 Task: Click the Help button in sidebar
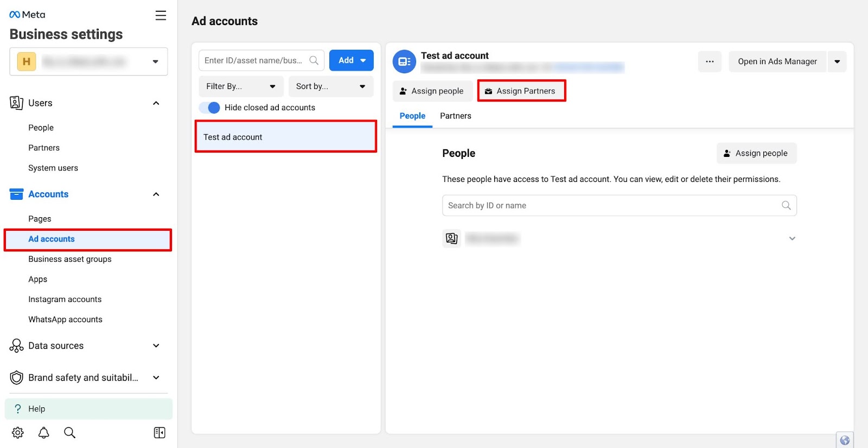coord(88,409)
